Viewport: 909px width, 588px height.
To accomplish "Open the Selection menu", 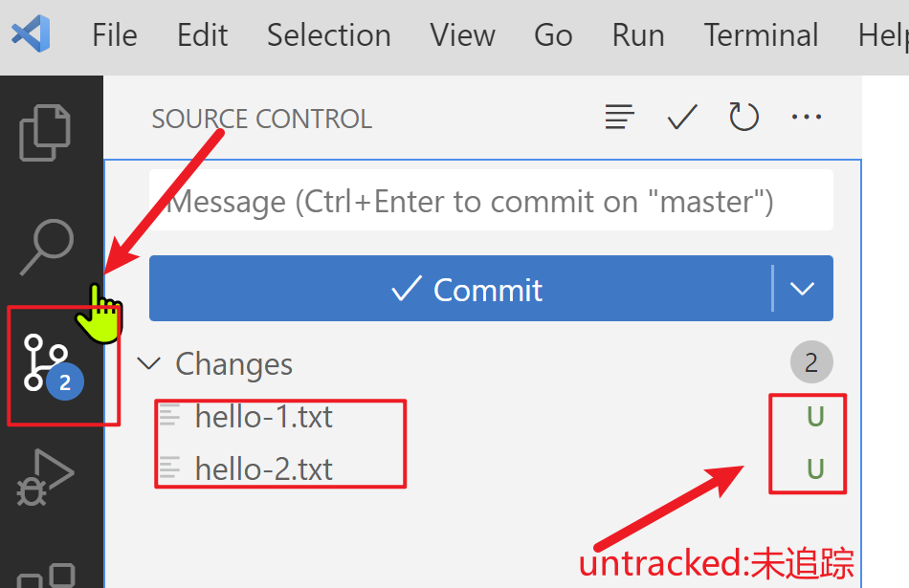I will point(328,35).
